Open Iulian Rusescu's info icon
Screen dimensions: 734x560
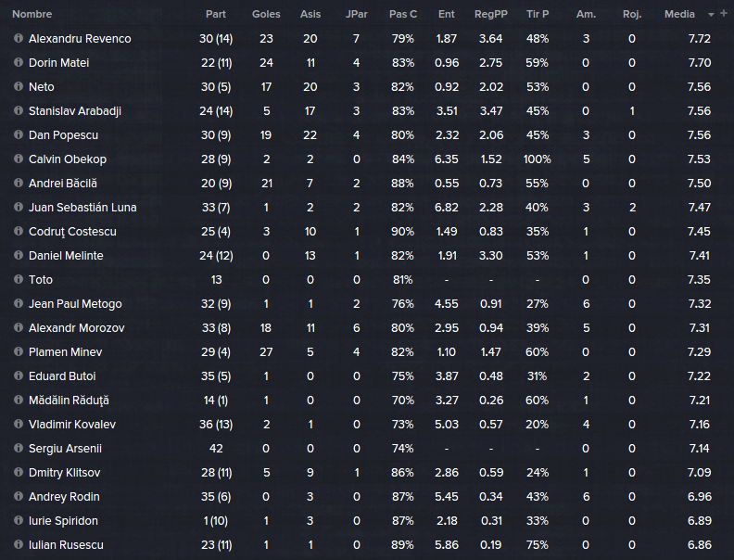click(x=19, y=544)
